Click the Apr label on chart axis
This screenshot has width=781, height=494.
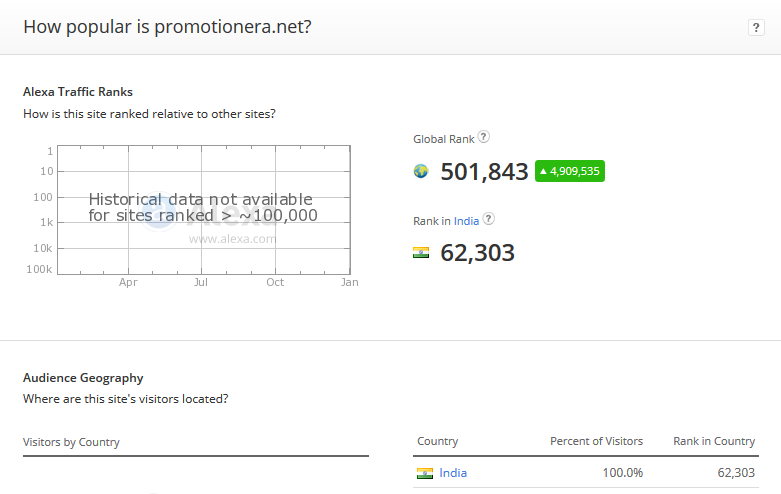[128, 282]
